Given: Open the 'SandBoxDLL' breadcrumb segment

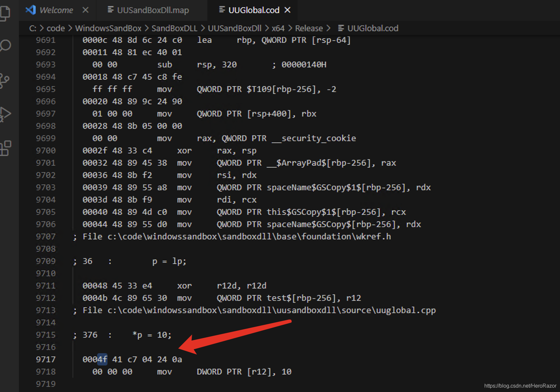Looking at the screenshot, I should pyautogui.click(x=174, y=28).
